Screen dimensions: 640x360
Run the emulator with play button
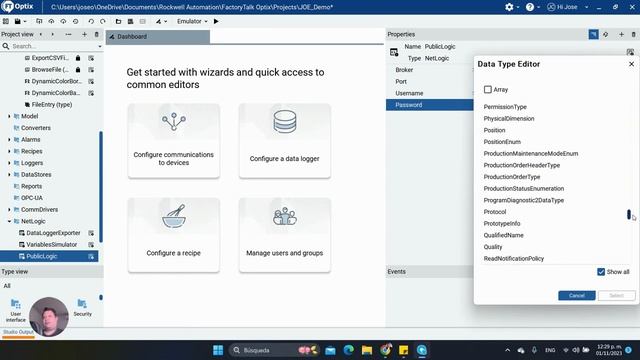[x=216, y=21]
